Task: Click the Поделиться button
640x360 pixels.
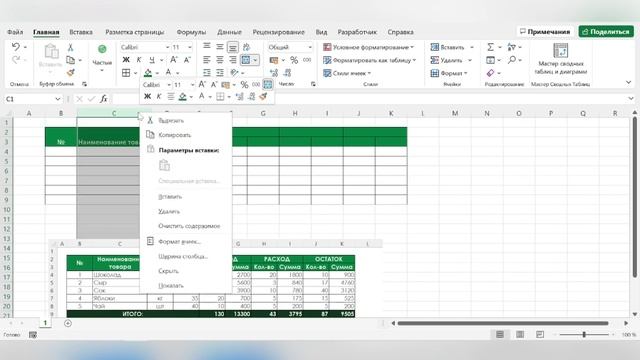Action: point(606,31)
